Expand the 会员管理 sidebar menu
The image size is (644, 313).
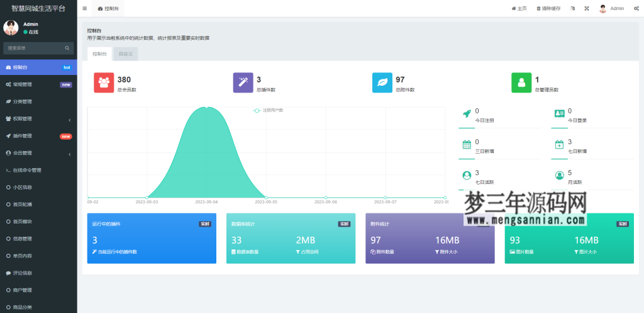[x=38, y=153]
